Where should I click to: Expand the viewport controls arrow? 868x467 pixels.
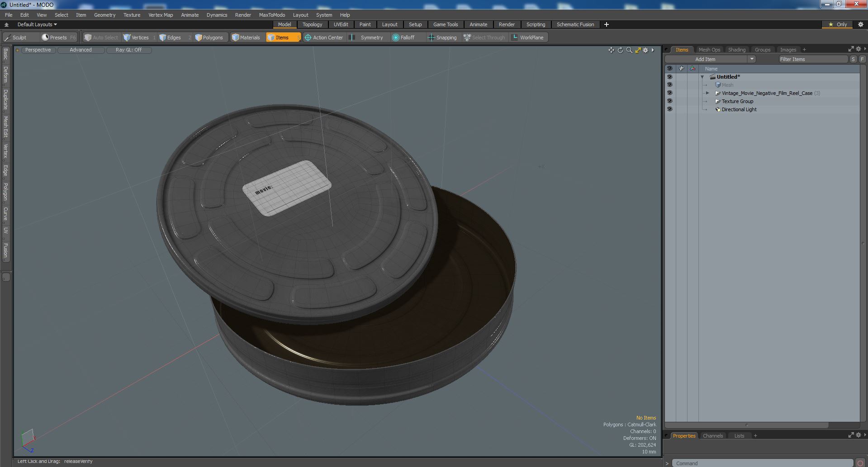(x=653, y=50)
